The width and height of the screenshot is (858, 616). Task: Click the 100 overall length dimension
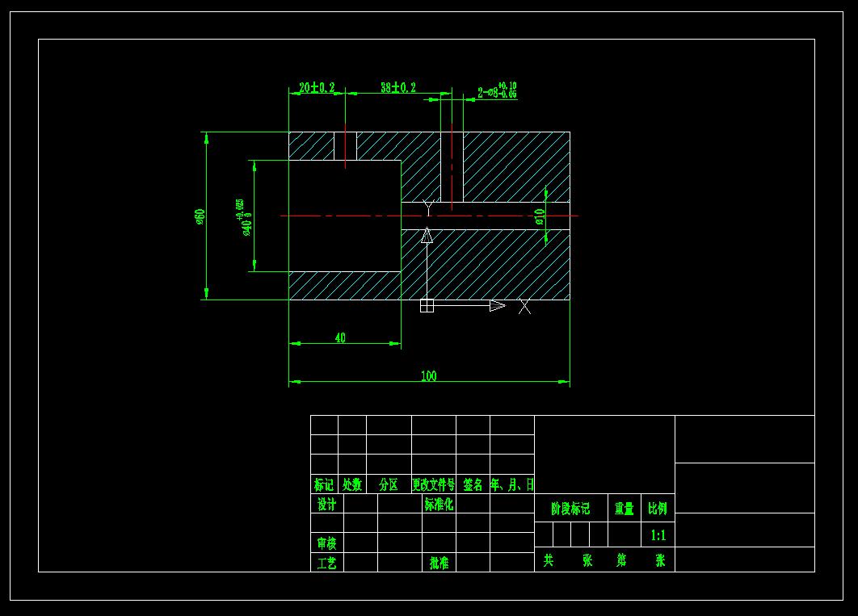(428, 375)
